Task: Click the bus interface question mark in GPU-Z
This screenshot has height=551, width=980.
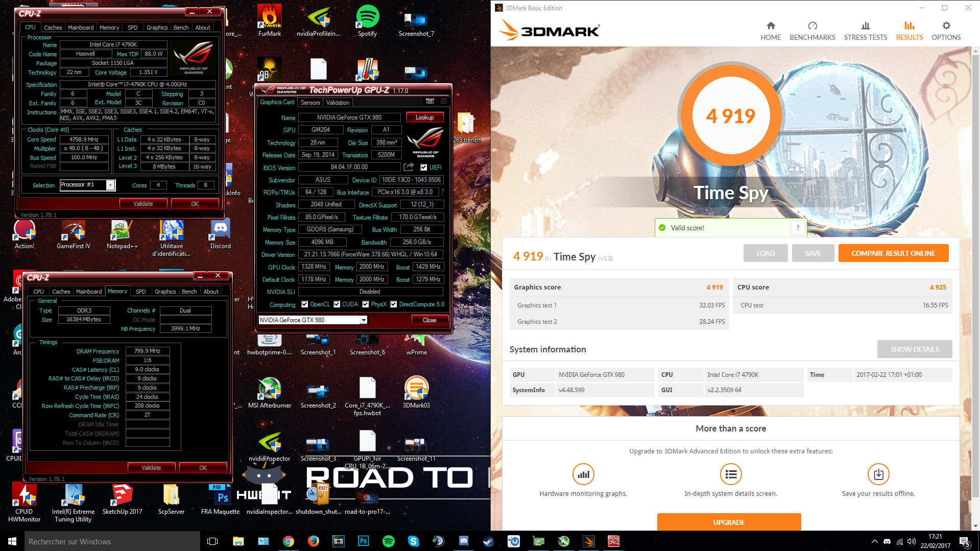Action: point(442,192)
